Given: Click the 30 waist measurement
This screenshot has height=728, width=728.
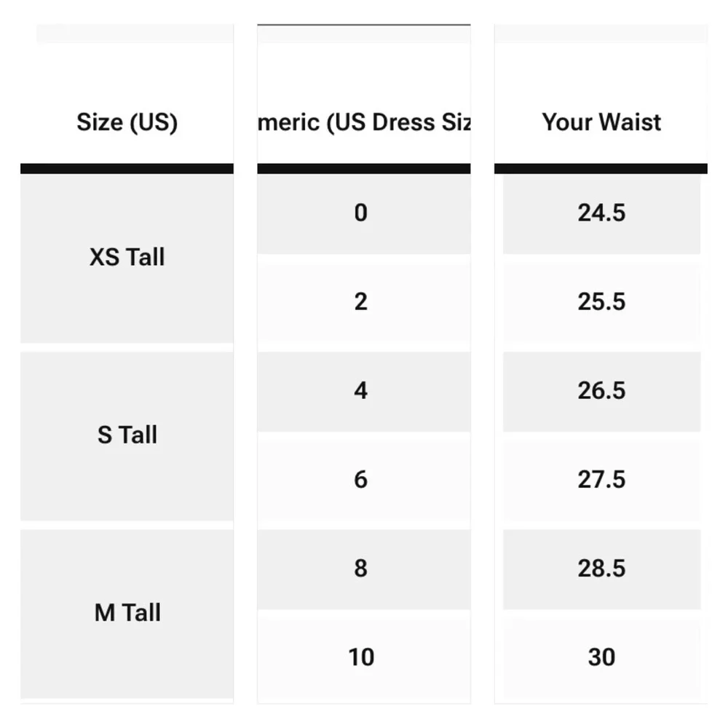Looking at the screenshot, I should (x=601, y=657).
